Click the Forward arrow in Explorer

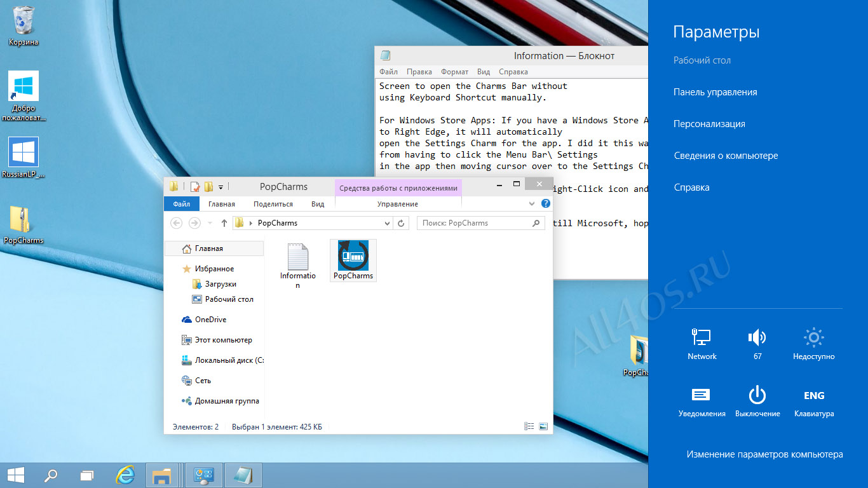click(x=194, y=223)
